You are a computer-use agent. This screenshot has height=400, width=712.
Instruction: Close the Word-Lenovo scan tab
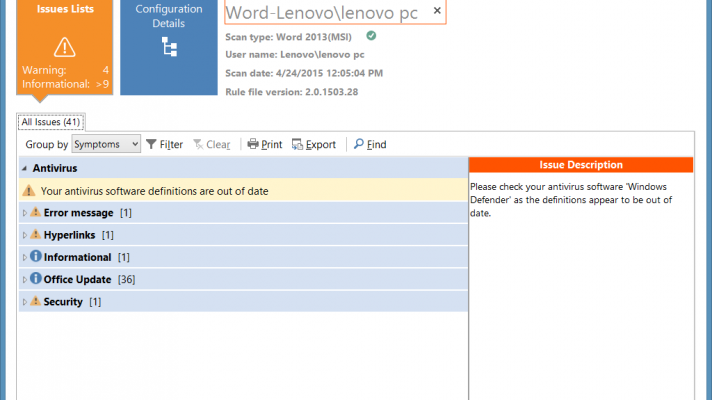[x=437, y=10]
